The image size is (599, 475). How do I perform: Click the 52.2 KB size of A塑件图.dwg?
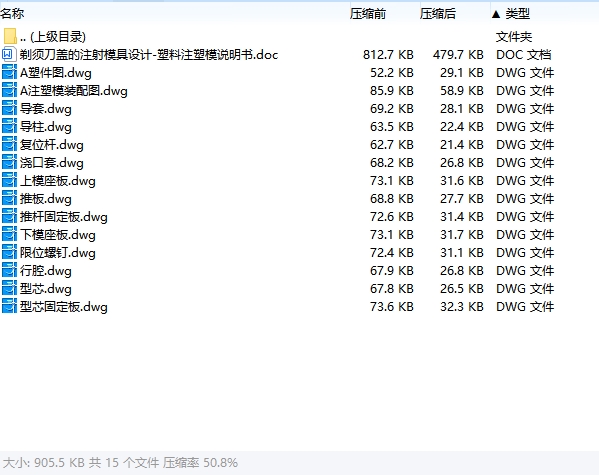coord(392,73)
